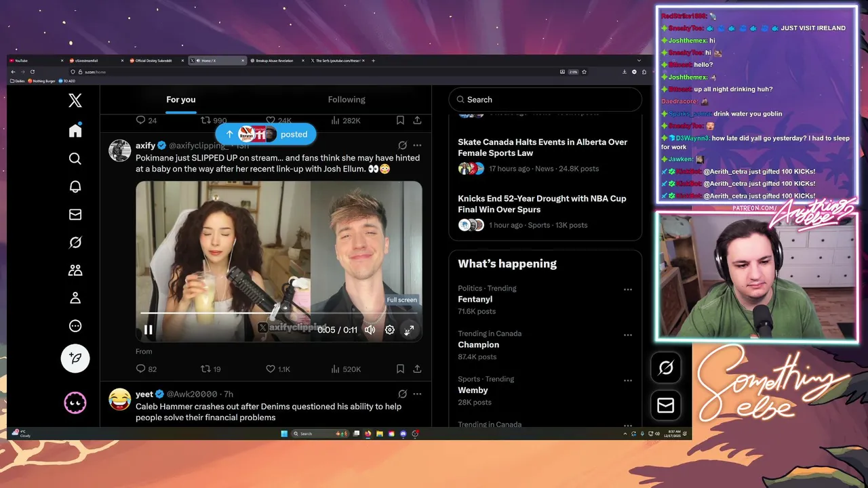This screenshot has width=868, height=488.
Task: Open Notifications bell icon
Action: coord(75,186)
